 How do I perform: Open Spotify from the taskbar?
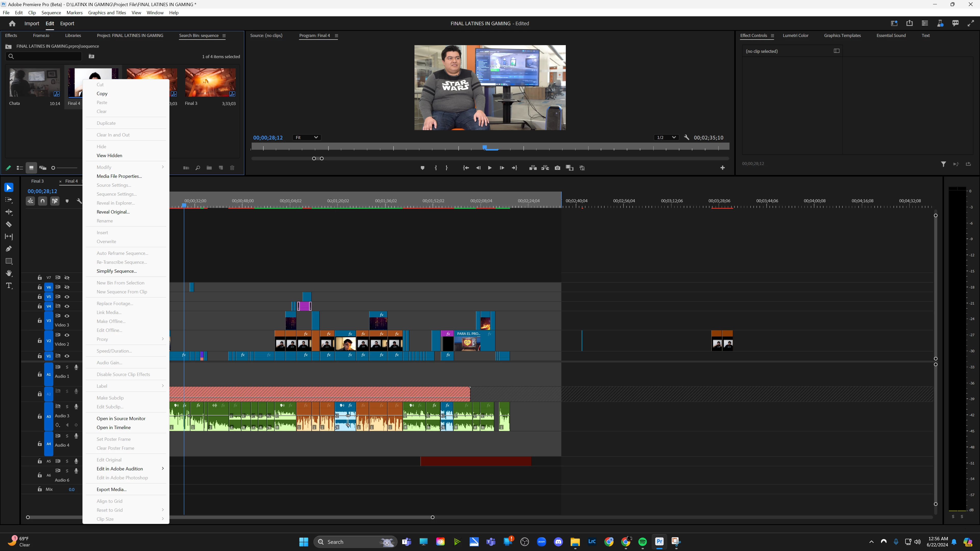pyautogui.click(x=643, y=542)
